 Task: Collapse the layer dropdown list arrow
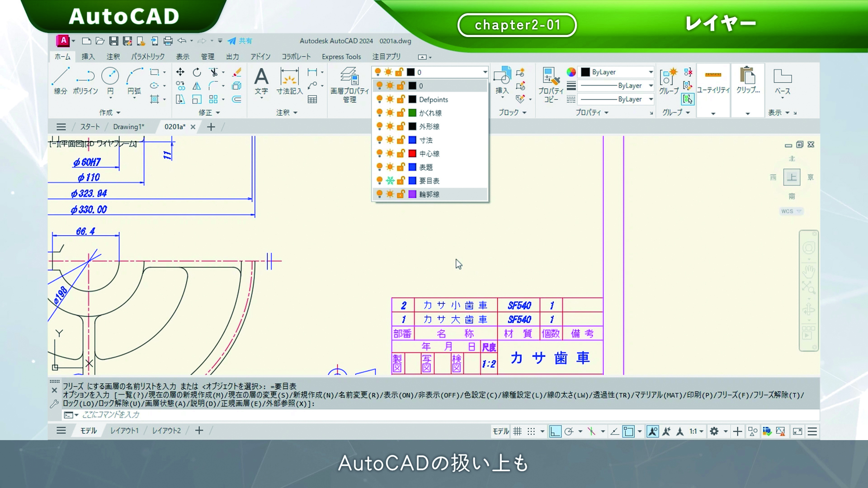point(485,72)
